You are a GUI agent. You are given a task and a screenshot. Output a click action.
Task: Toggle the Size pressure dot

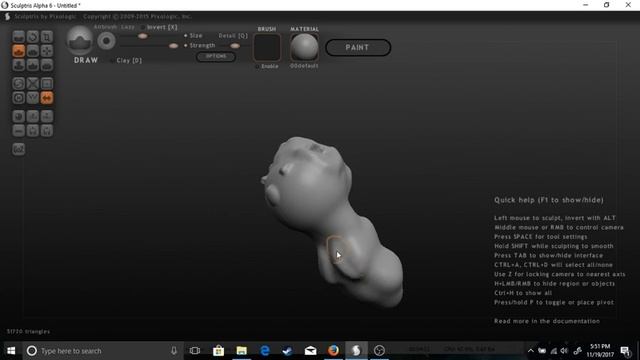pyautogui.click(x=186, y=36)
